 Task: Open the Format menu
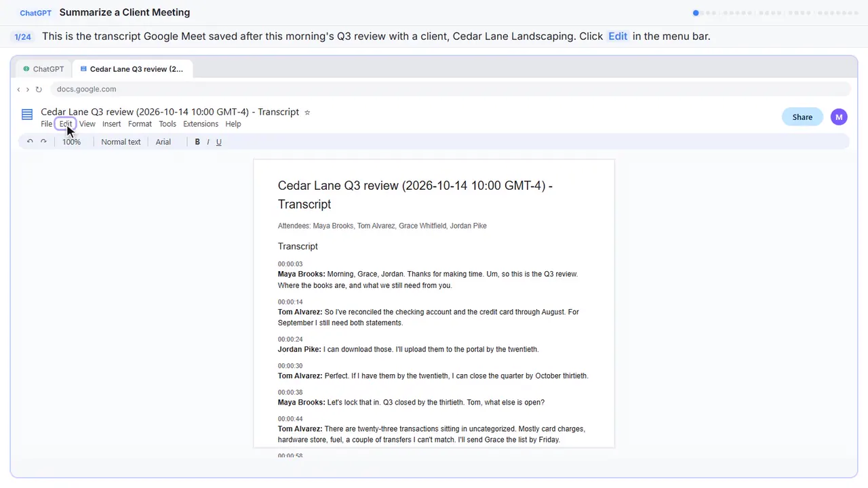click(140, 124)
